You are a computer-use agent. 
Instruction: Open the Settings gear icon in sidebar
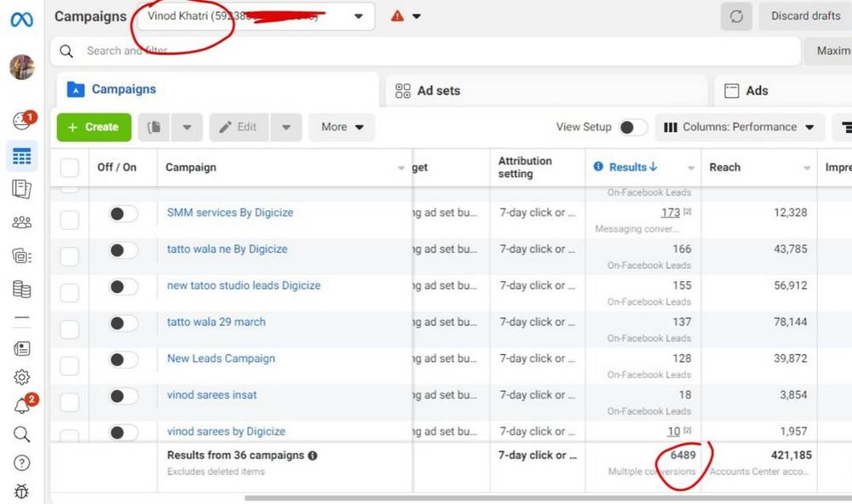(x=22, y=377)
